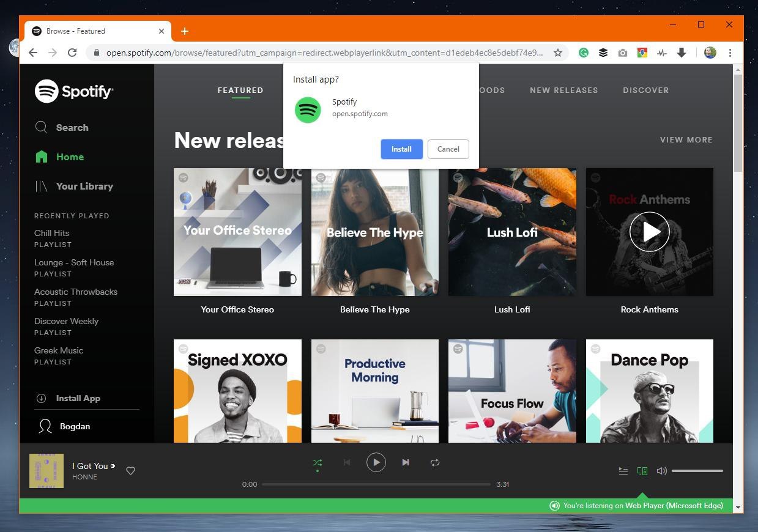Open Believe The Hype playlist cover
758x532 pixels.
coord(375,232)
